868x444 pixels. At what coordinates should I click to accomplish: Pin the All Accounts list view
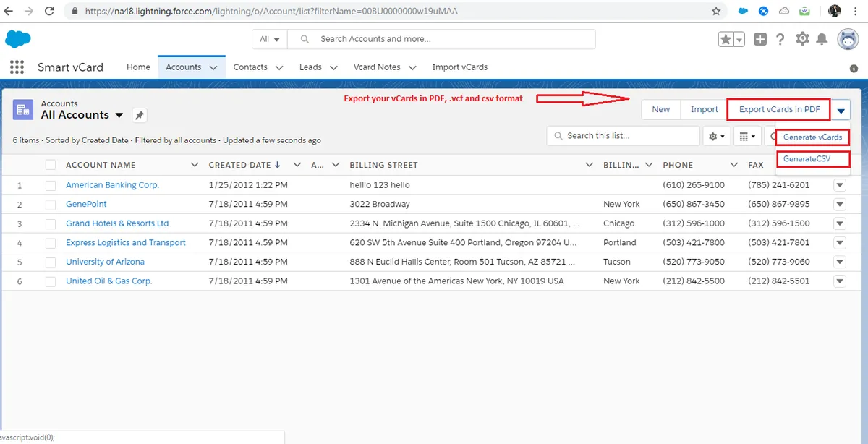[140, 115]
